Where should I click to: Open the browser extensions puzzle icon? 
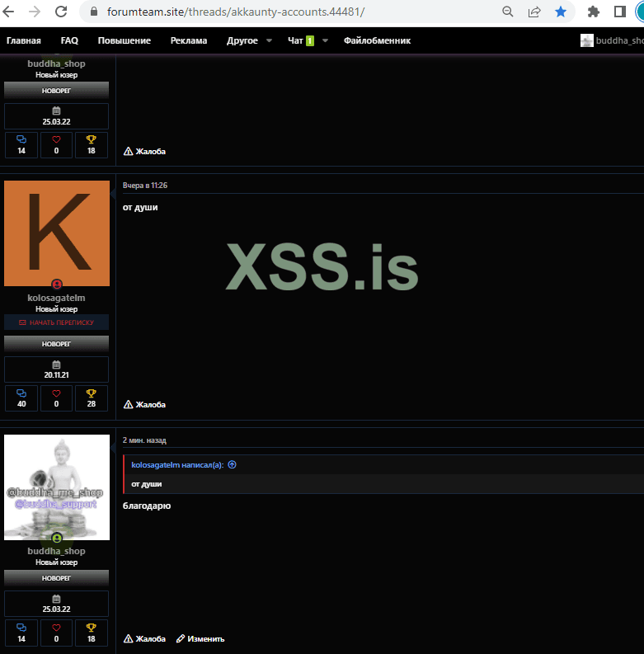click(x=593, y=12)
